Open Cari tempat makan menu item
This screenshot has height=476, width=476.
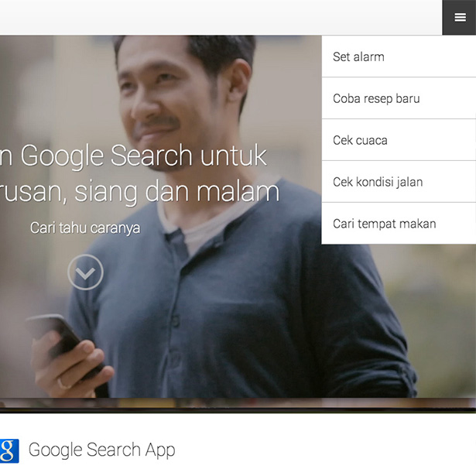click(399, 224)
